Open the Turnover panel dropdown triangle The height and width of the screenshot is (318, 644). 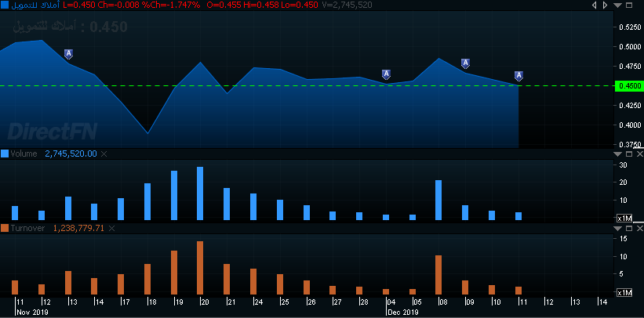(617, 228)
